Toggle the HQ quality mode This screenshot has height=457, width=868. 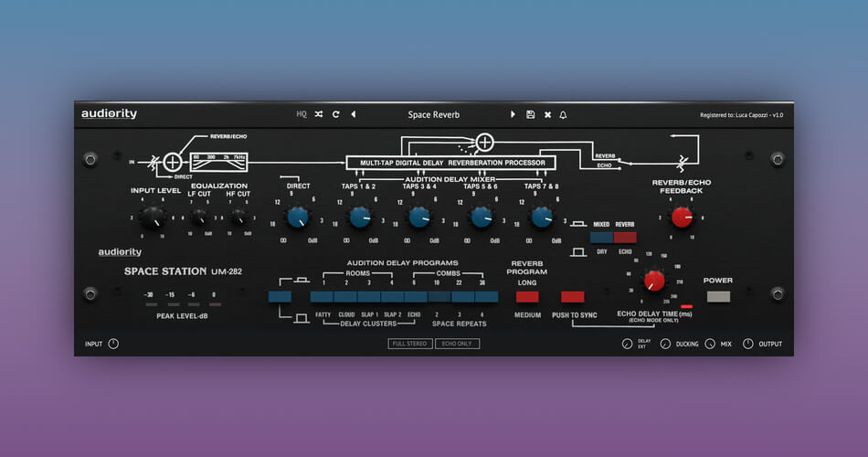(302, 114)
